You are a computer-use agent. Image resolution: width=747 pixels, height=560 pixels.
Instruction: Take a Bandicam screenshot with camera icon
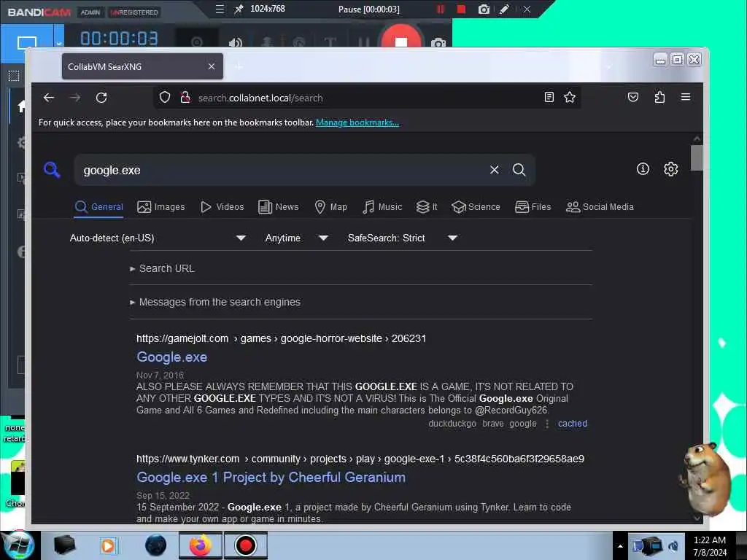click(x=484, y=9)
